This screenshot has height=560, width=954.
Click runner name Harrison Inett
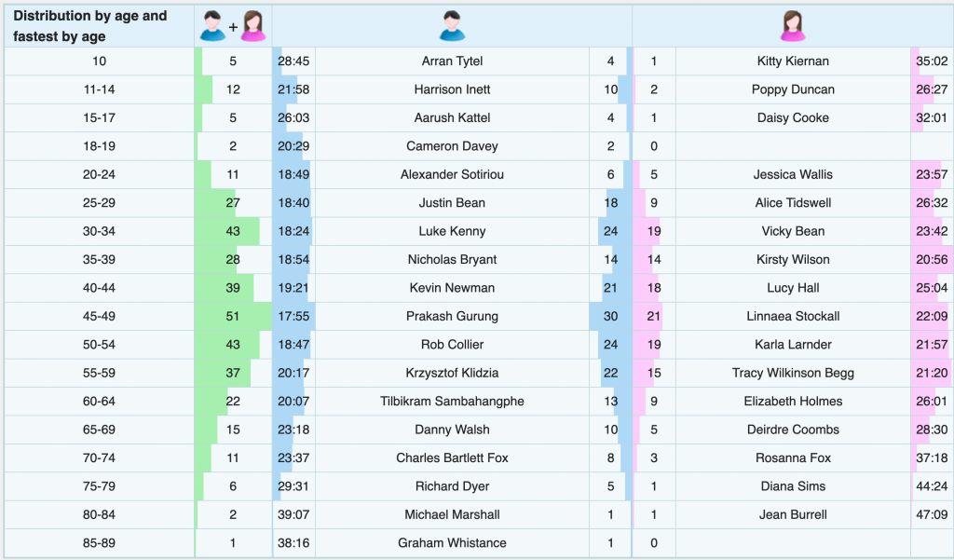452,89
